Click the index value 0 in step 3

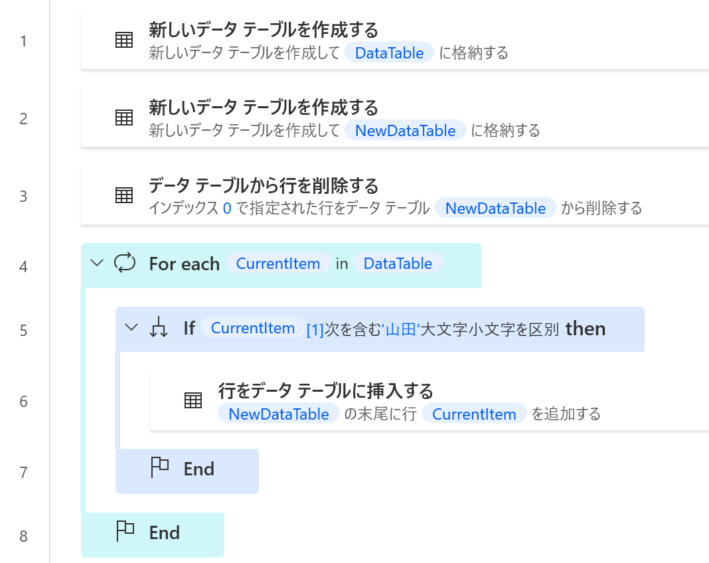(x=227, y=208)
